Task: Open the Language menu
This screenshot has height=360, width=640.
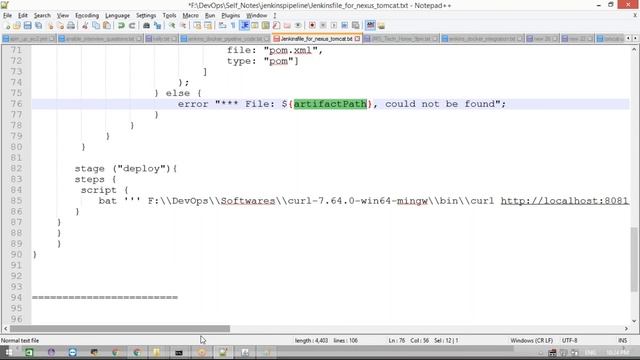Action: 118,16
